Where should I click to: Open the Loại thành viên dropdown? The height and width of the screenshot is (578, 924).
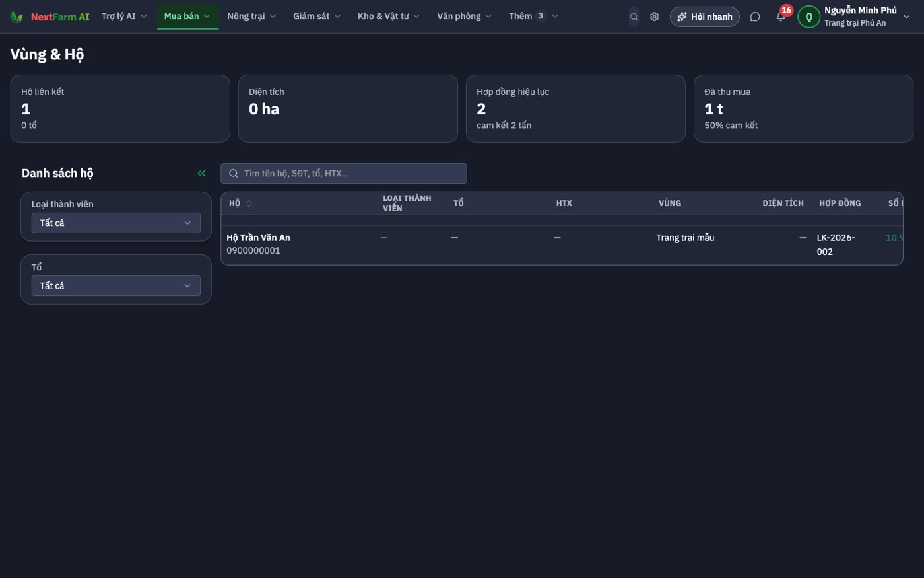[x=116, y=223]
